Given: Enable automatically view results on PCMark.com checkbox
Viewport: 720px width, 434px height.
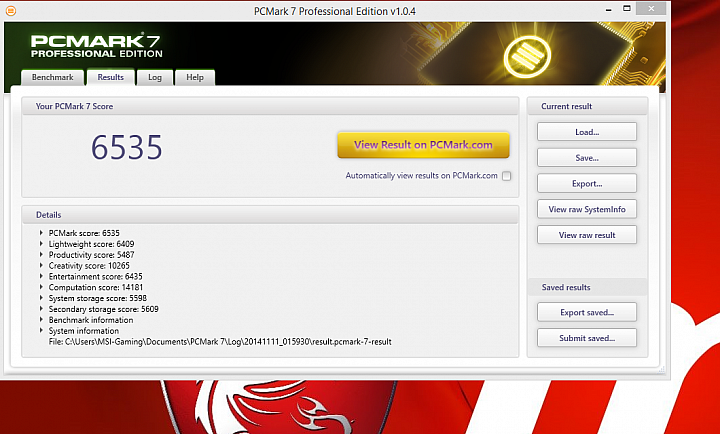Looking at the screenshot, I should pyautogui.click(x=506, y=176).
